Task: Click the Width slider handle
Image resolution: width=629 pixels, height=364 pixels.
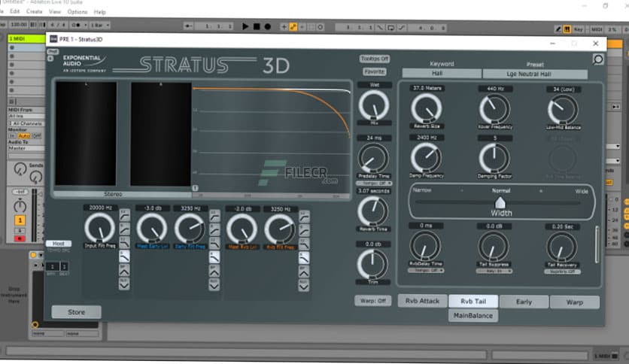Action: (x=500, y=202)
